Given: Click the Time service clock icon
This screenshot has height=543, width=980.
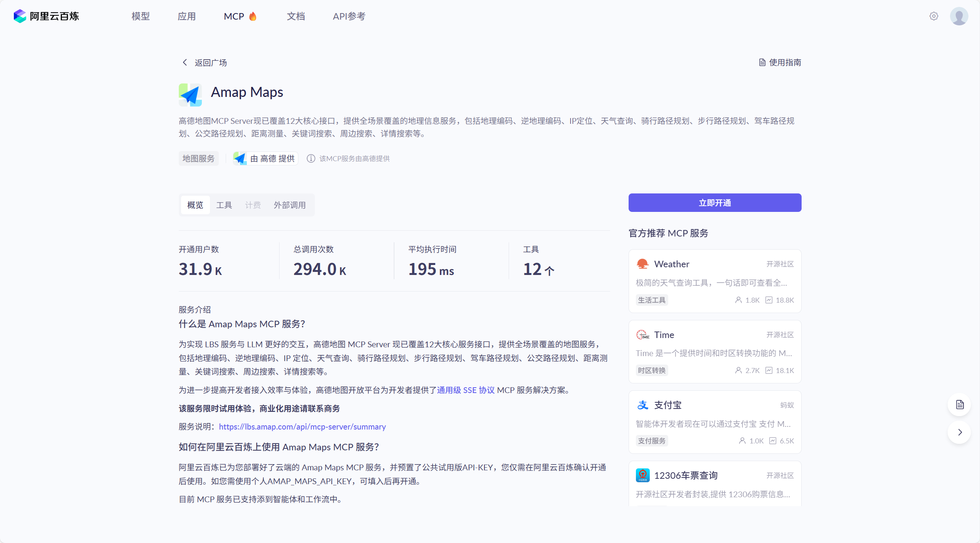Looking at the screenshot, I should [x=642, y=335].
